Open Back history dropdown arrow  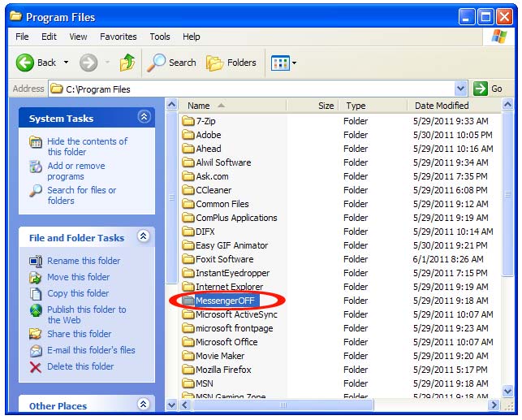coord(66,63)
